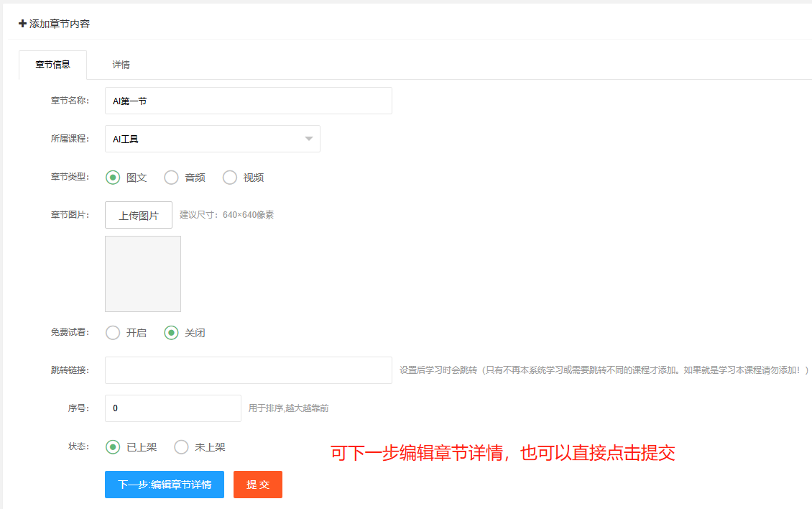
Task: Switch to the 章节信息 tab
Action: click(x=52, y=65)
